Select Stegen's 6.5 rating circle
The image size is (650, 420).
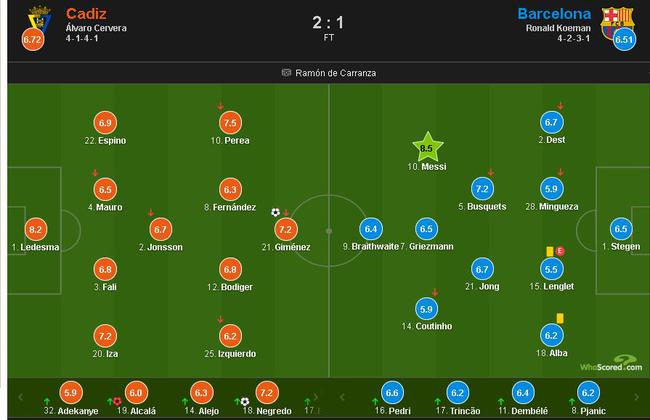tap(621, 228)
